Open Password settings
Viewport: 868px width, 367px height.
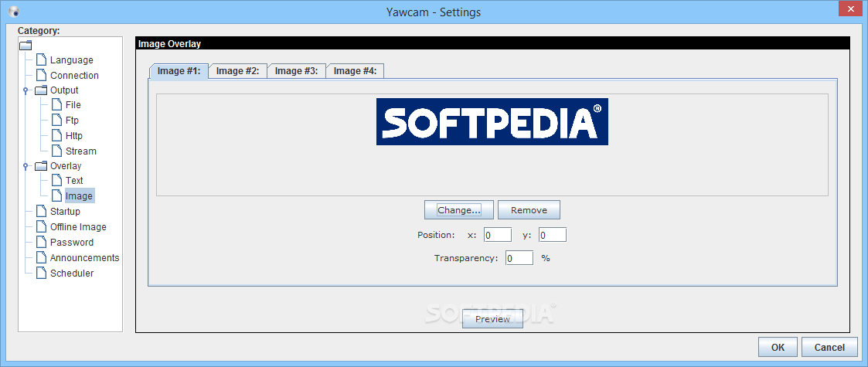pos(71,243)
